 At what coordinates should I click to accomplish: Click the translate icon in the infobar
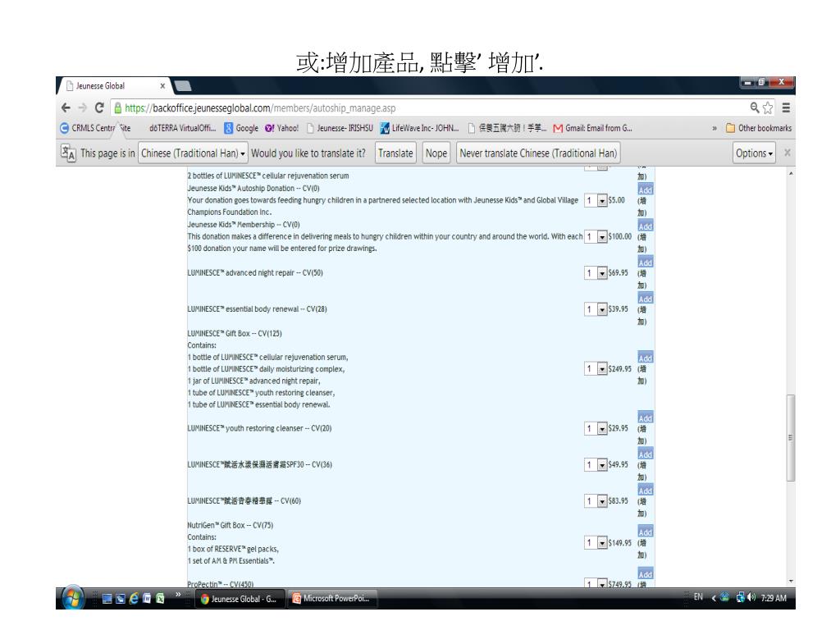point(68,153)
